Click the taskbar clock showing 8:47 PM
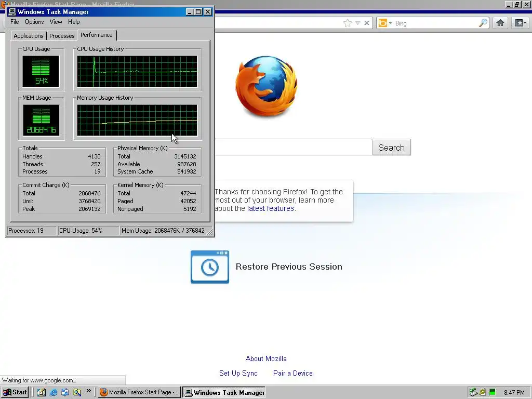 514,393
